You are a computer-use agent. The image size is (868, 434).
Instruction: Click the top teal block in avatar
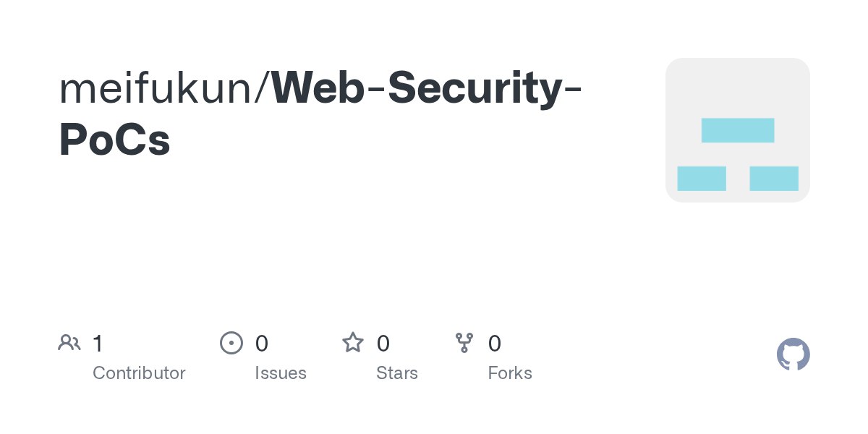738,130
